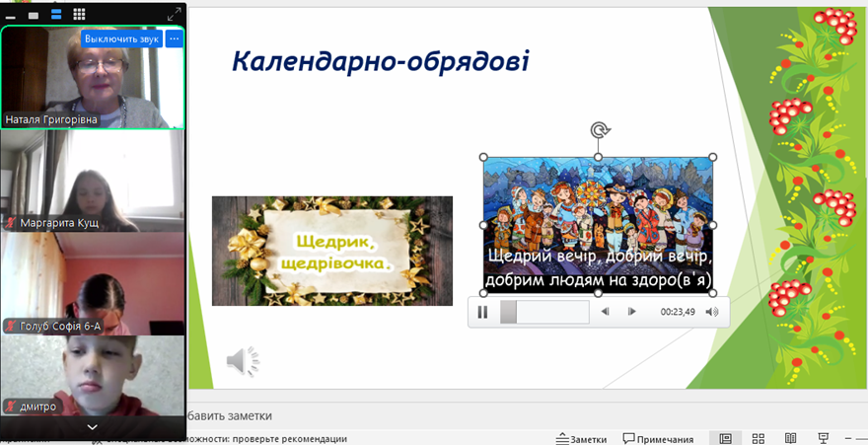The width and height of the screenshot is (868, 445).
Task: Expand Zoom video panel to full screen
Action: (175, 14)
